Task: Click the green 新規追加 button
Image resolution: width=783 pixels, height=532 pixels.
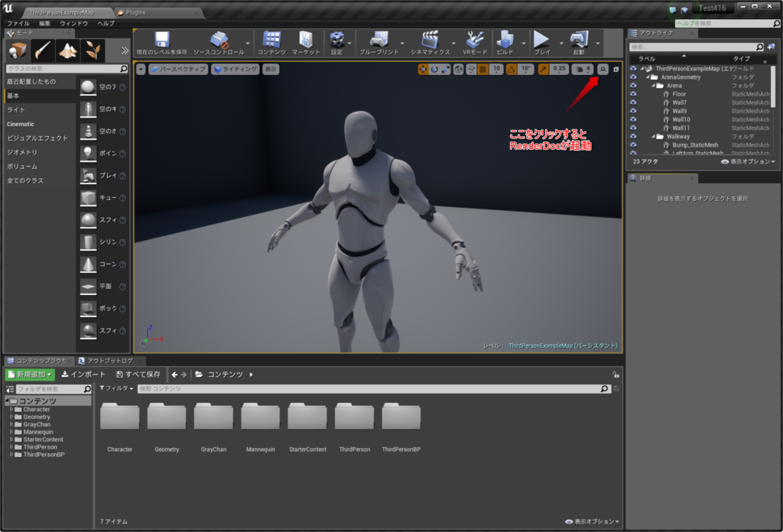Action: point(29,374)
